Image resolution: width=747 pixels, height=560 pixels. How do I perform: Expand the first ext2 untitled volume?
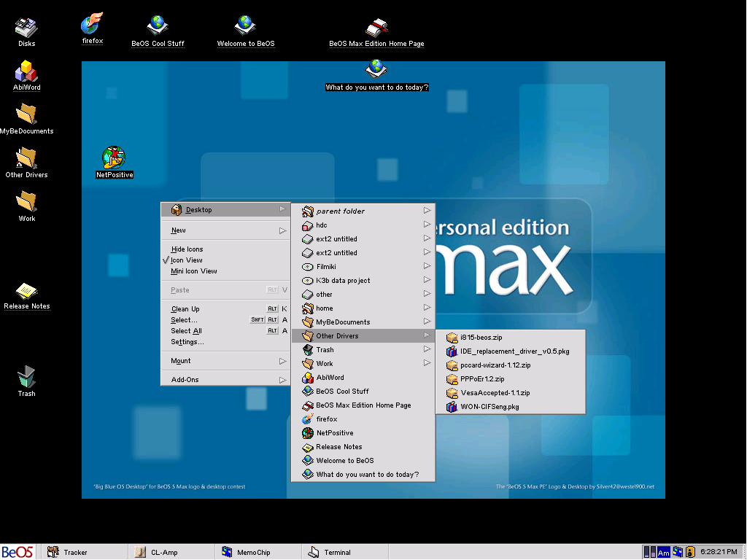363,238
